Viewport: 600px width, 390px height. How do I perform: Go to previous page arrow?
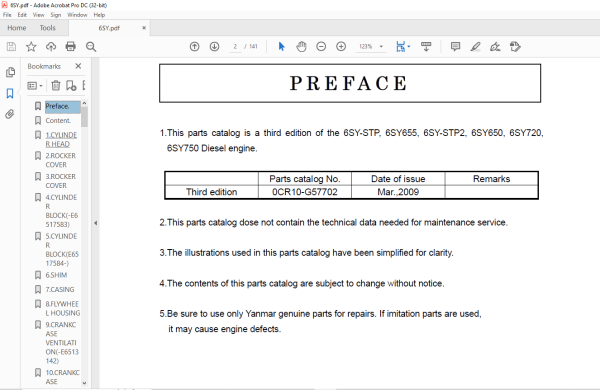pos(194,47)
